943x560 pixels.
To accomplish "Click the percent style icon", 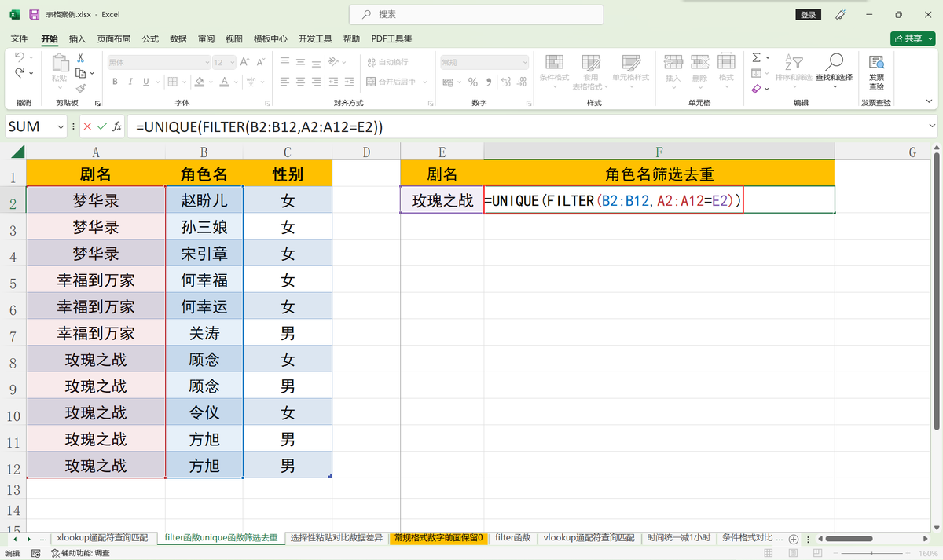I will coord(472,82).
